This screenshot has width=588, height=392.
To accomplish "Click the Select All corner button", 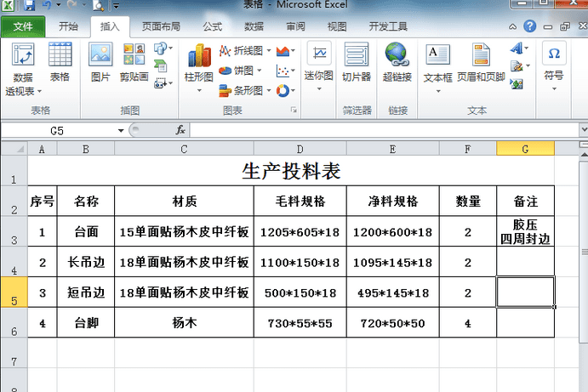I will tap(14, 149).
